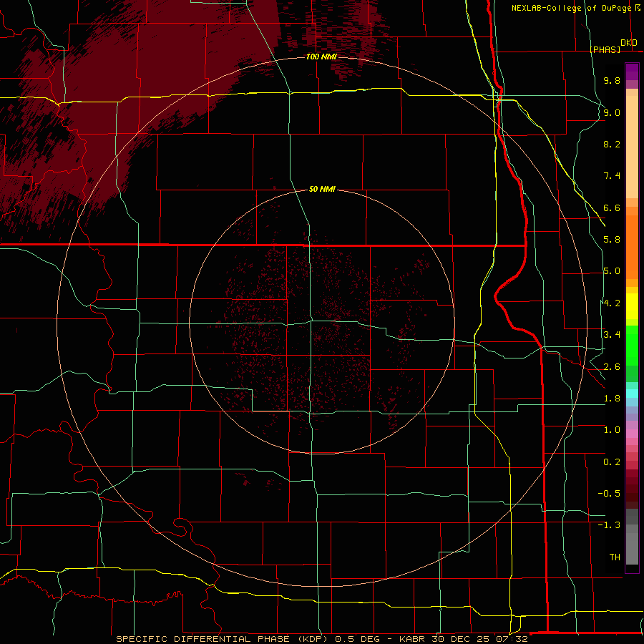644x644 pixels.
Task: Select the 4.2 scale value
Action: (x=612, y=303)
